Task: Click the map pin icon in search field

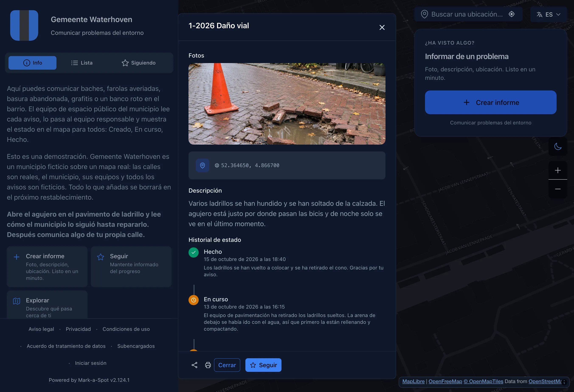Action: [424, 14]
